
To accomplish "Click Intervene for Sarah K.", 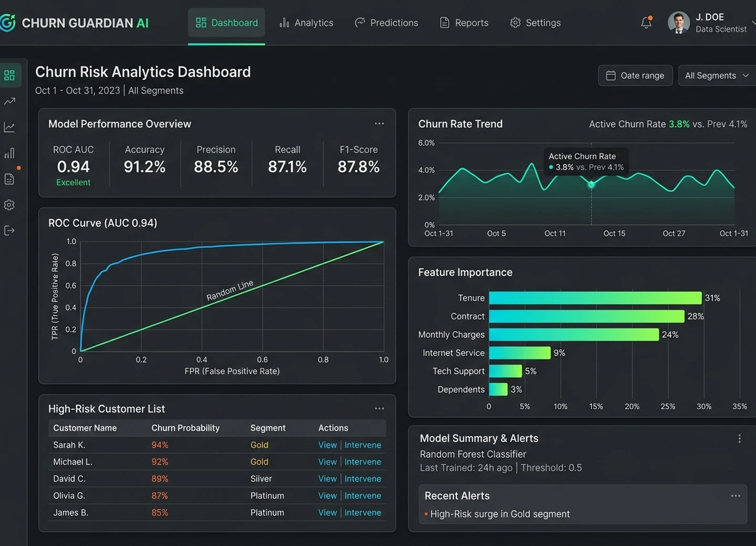I will [x=363, y=445].
